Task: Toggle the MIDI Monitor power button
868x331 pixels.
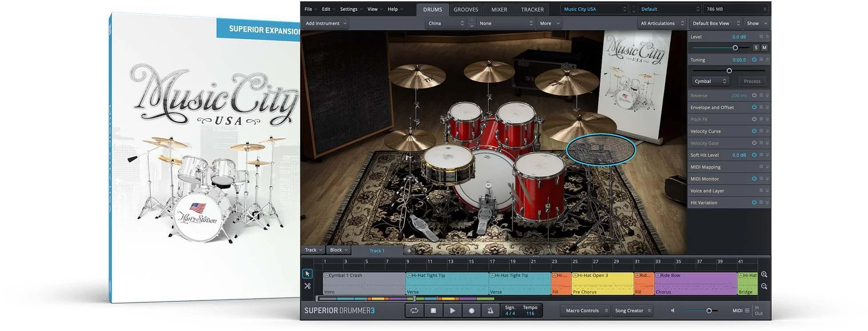Action: coord(754,178)
